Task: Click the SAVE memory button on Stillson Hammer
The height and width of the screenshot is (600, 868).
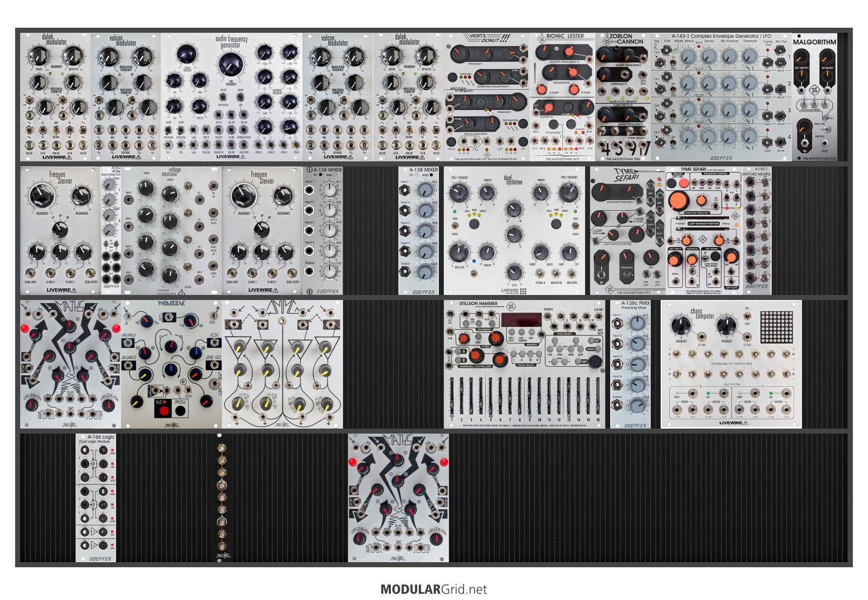Action: [x=532, y=332]
